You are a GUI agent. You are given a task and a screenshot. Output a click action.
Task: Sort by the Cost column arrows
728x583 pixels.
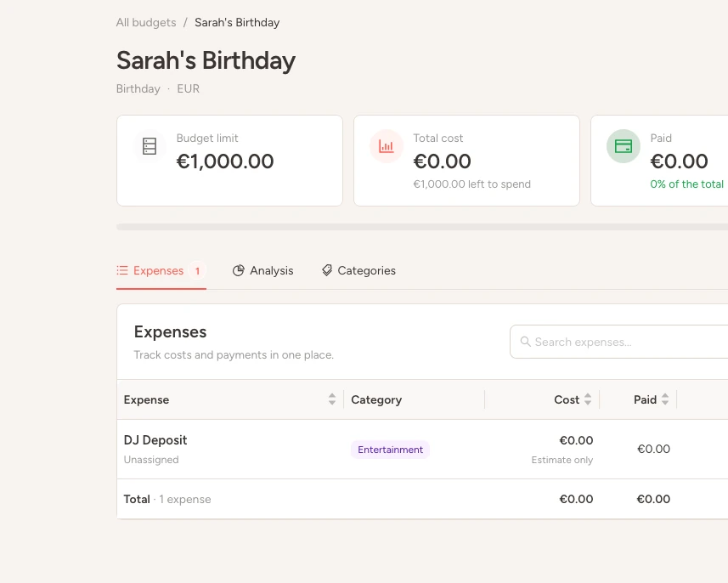coord(588,399)
